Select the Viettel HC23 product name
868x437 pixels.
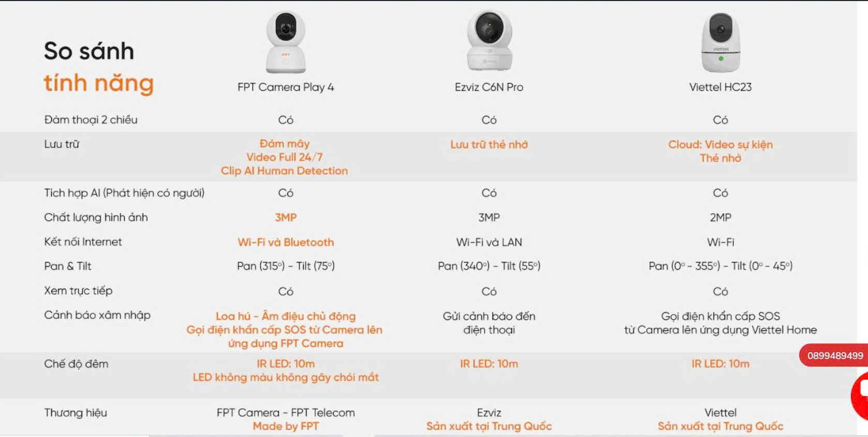click(720, 87)
